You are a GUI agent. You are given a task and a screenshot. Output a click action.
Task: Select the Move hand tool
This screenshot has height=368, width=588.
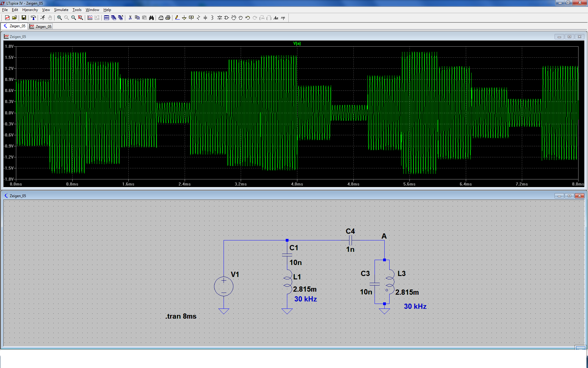pyautogui.click(x=234, y=18)
